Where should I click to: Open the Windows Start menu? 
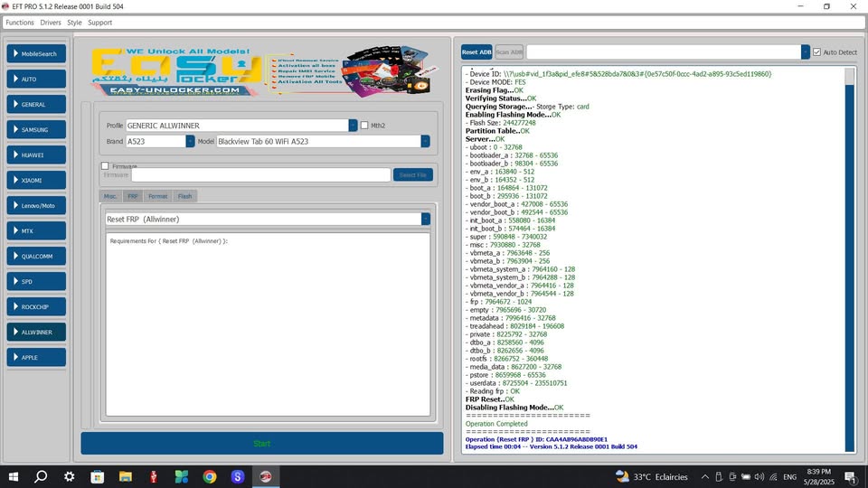[x=14, y=476]
